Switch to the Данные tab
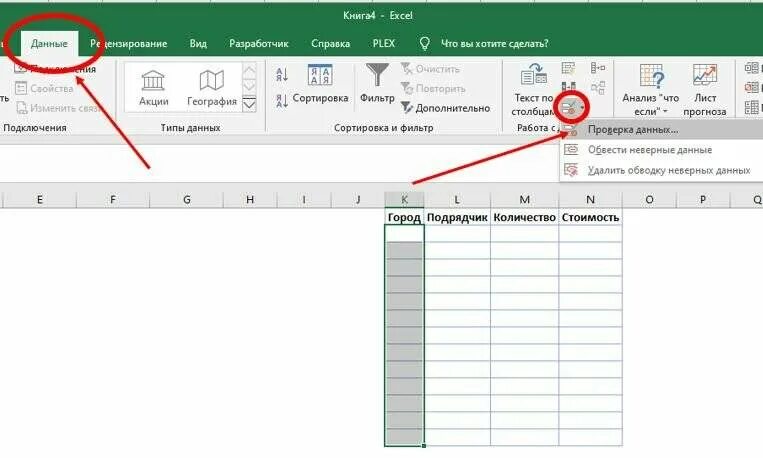Screen dimensions: 763x458 49,44
